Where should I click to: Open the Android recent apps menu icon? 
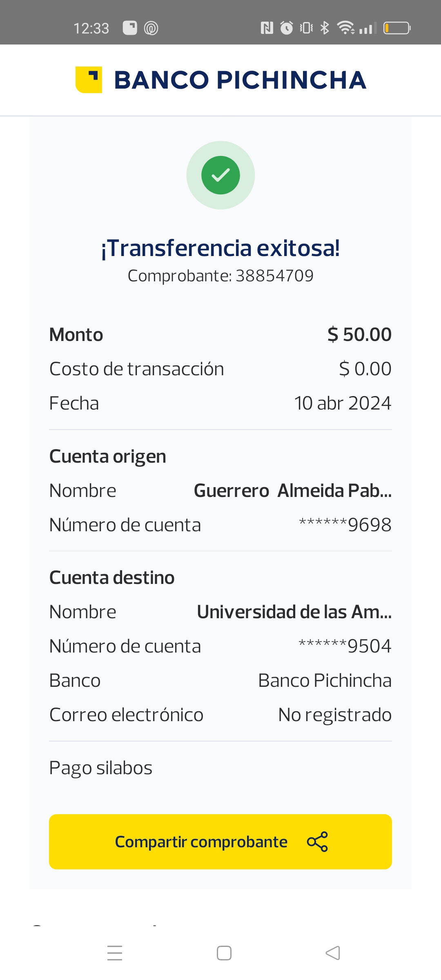(115, 953)
